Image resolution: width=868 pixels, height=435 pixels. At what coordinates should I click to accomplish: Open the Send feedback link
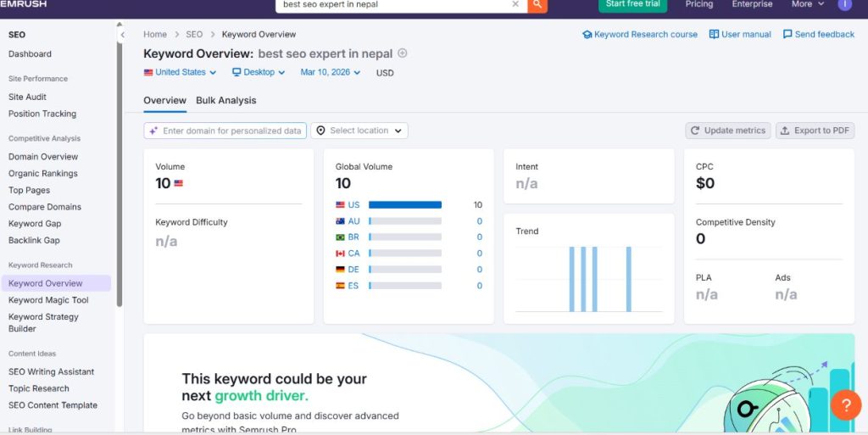click(819, 34)
